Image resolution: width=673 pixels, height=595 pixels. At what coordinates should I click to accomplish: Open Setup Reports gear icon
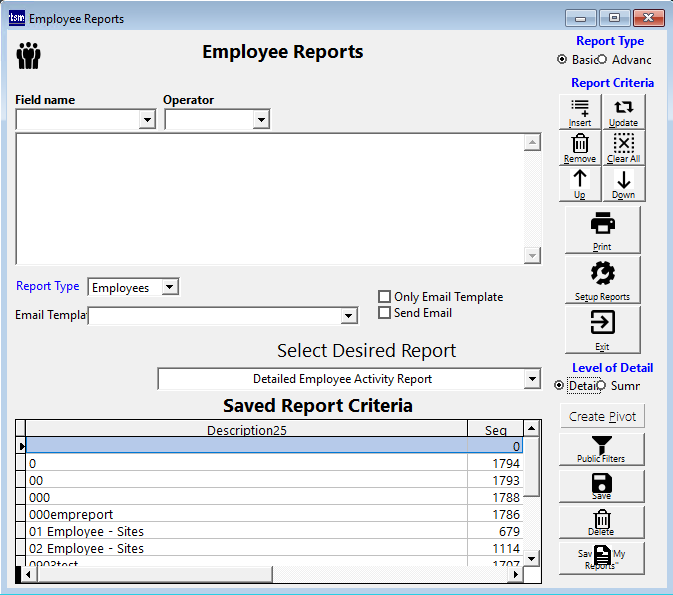[602, 274]
